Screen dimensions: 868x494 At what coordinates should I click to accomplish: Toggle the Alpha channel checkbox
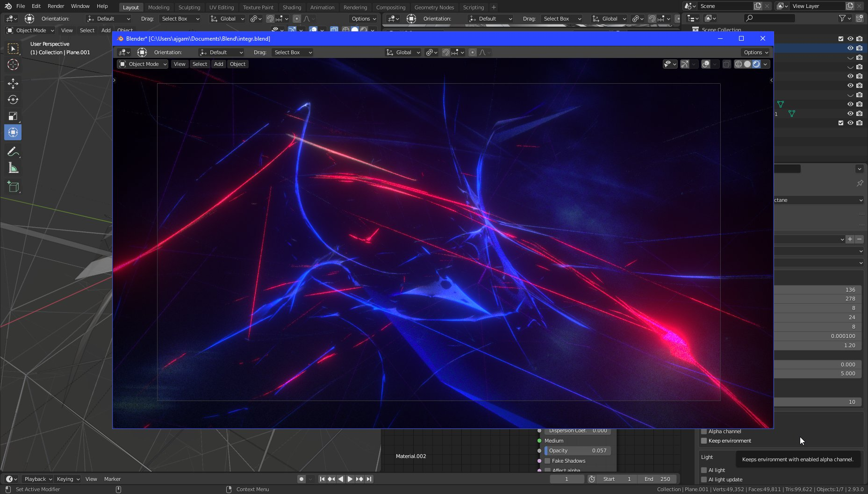704,431
